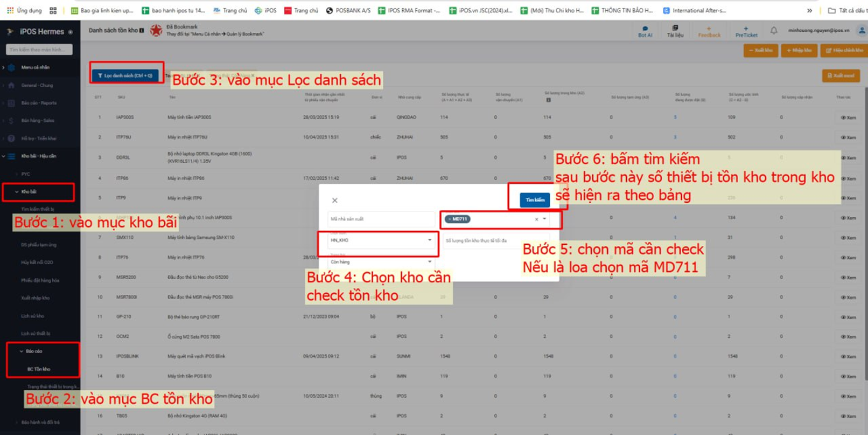Image resolution: width=868 pixels, height=435 pixels.
Task: Click the Hiệu chỉnh kho button
Action: pos(844,50)
